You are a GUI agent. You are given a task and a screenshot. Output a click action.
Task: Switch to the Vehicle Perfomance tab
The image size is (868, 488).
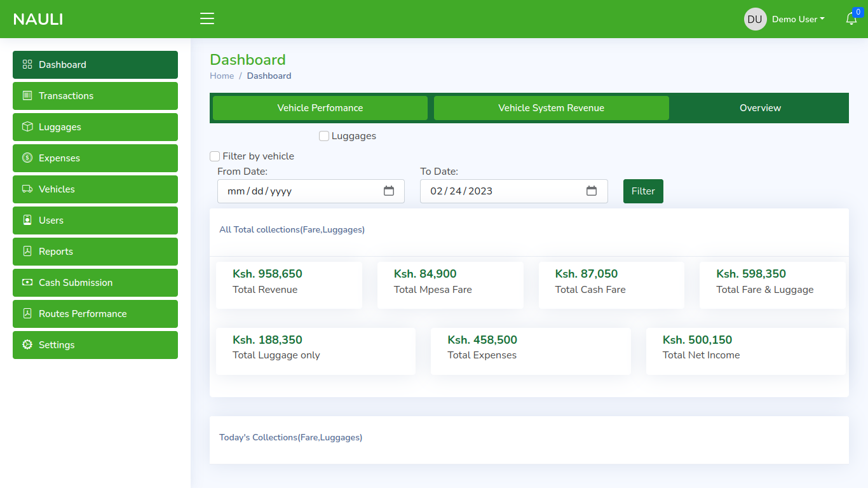tap(320, 108)
